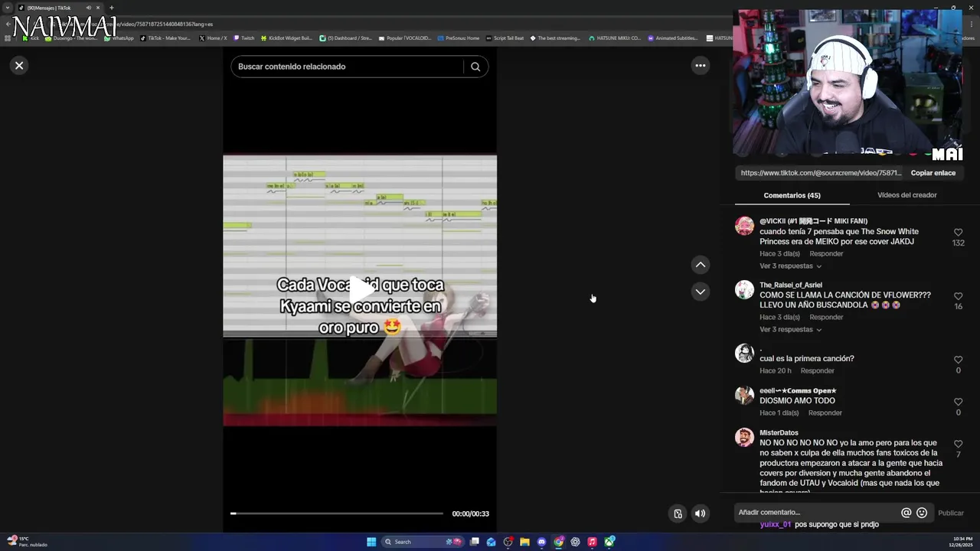
Task: Play the video using center play button
Action: pos(361,290)
